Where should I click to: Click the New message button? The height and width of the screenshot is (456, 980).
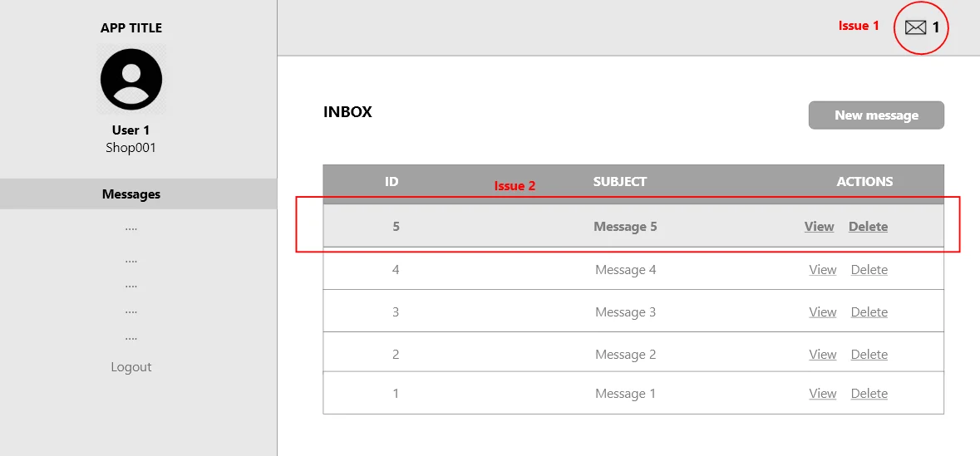click(x=876, y=115)
